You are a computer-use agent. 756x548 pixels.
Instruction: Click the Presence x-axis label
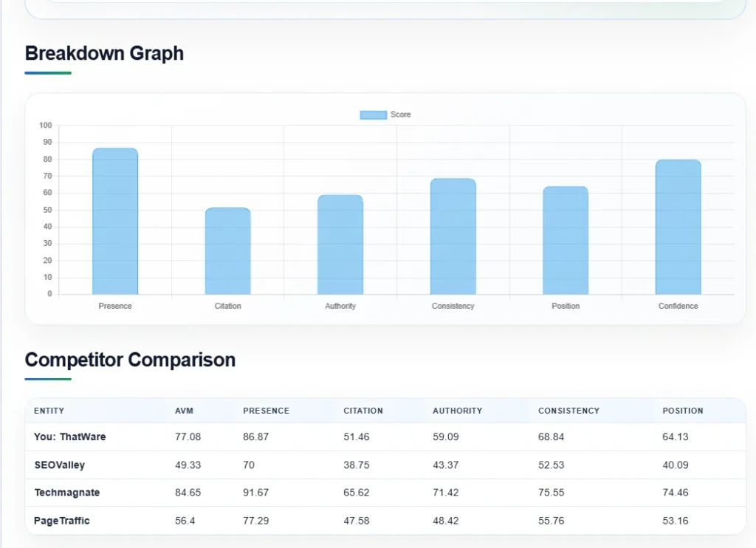[x=115, y=306]
